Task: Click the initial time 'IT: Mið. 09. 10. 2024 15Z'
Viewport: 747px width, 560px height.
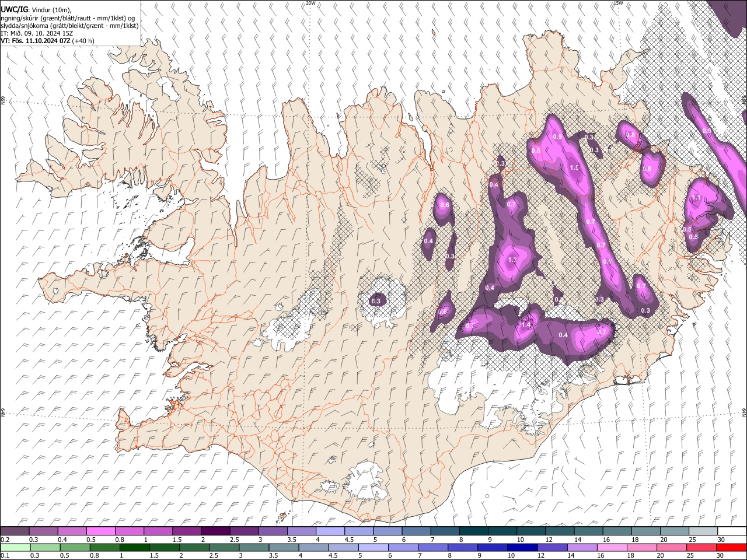Action: (37, 33)
